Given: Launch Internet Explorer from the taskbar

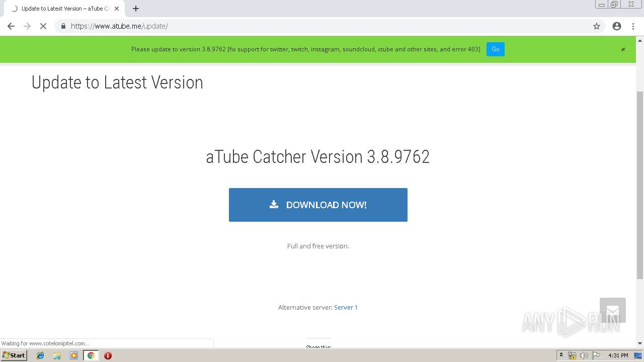Looking at the screenshot, I should [x=40, y=355].
